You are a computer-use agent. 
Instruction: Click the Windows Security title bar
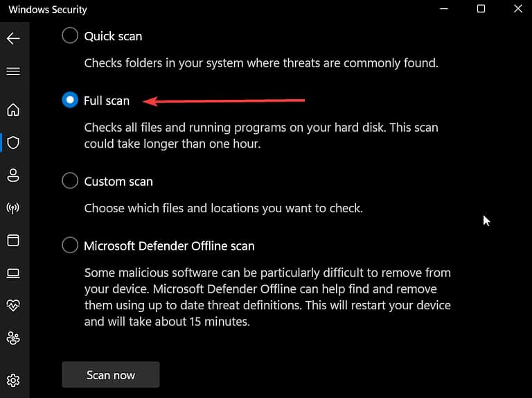coord(242,10)
